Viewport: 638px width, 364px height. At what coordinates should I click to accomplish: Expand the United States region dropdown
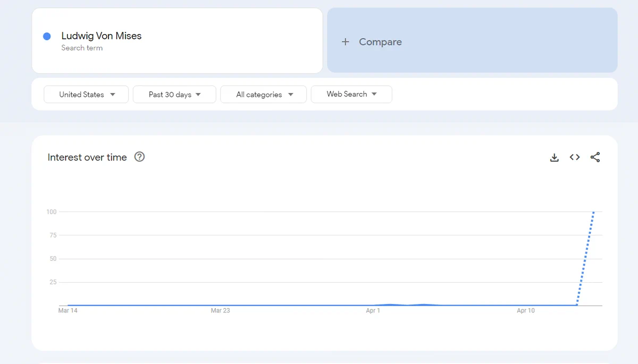coord(86,94)
